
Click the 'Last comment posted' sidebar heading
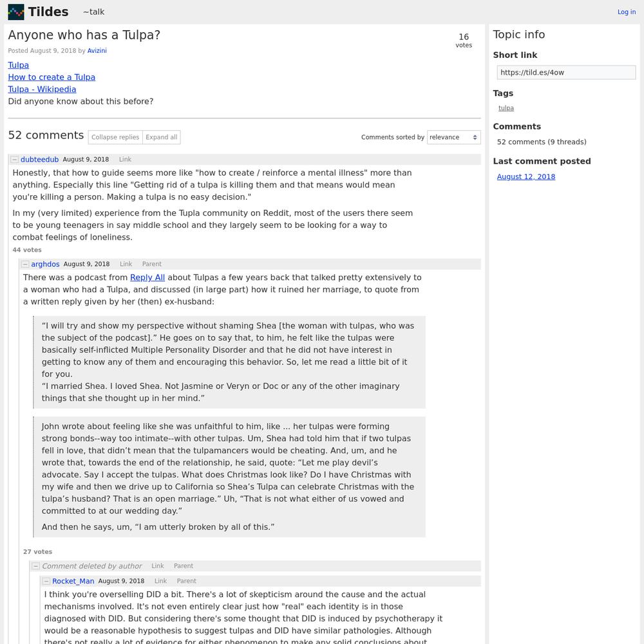(542, 162)
